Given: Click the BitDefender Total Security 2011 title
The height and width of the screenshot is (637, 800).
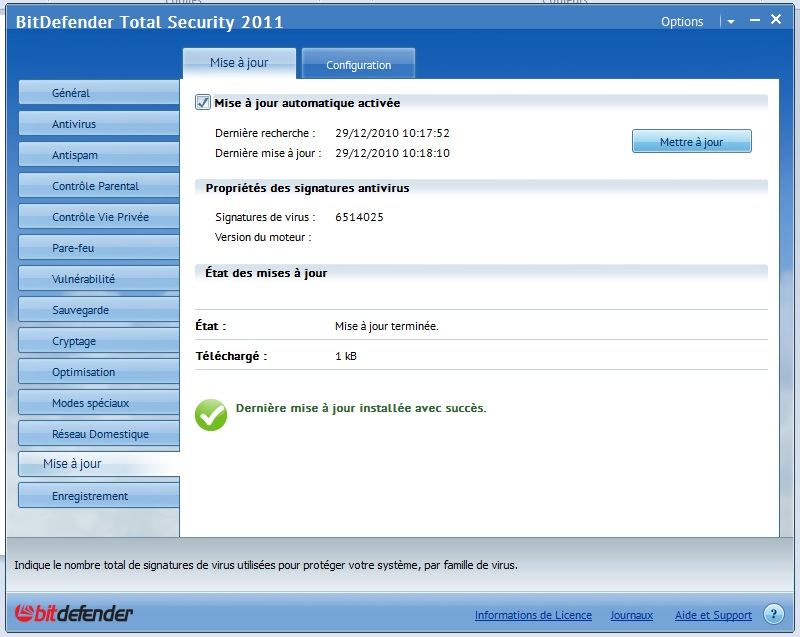Looking at the screenshot, I should point(149,22).
